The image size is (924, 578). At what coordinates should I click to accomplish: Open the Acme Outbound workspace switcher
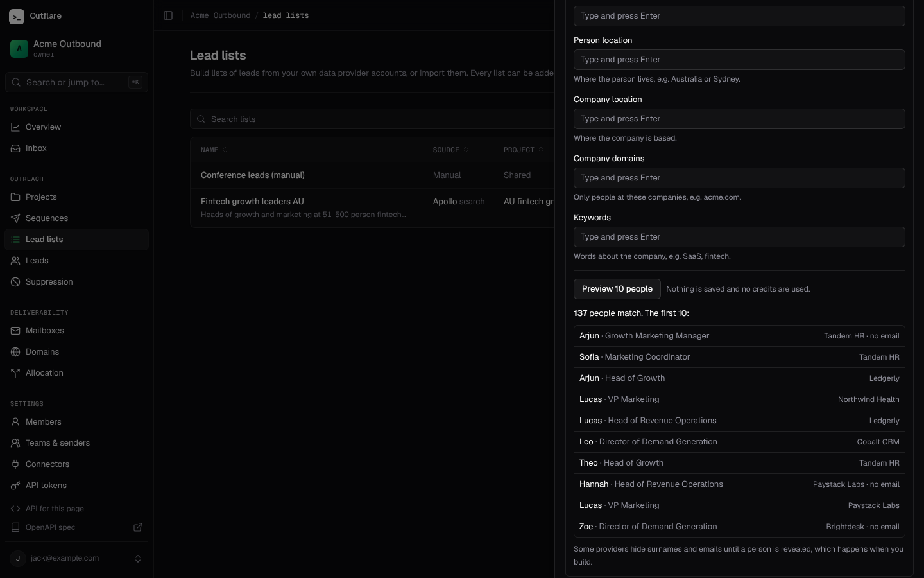[x=77, y=48]
